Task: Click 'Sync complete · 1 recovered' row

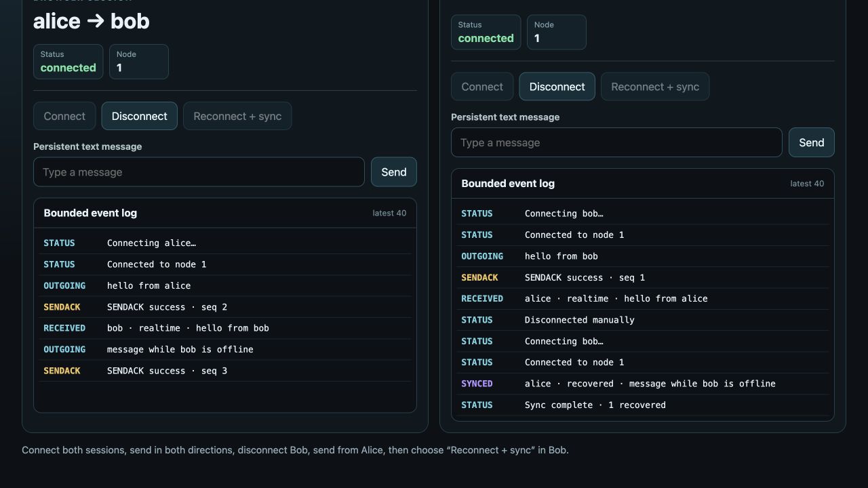Action: (643, 405)
